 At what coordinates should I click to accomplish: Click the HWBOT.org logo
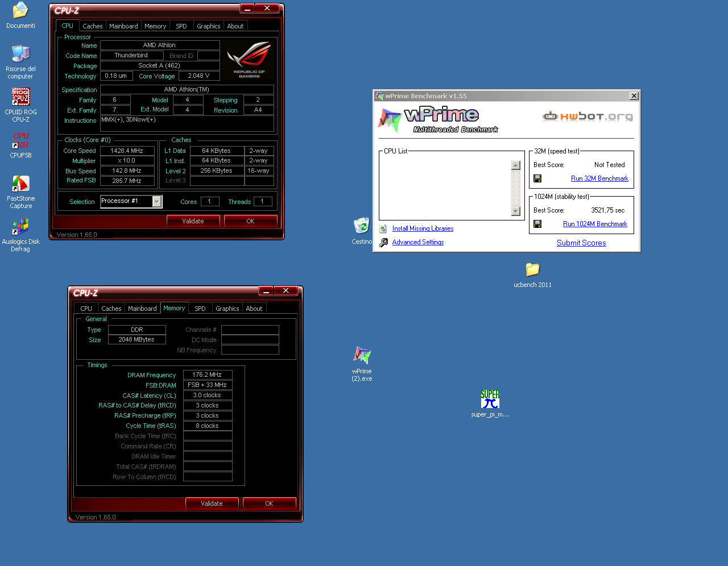(x=588, y=116)
